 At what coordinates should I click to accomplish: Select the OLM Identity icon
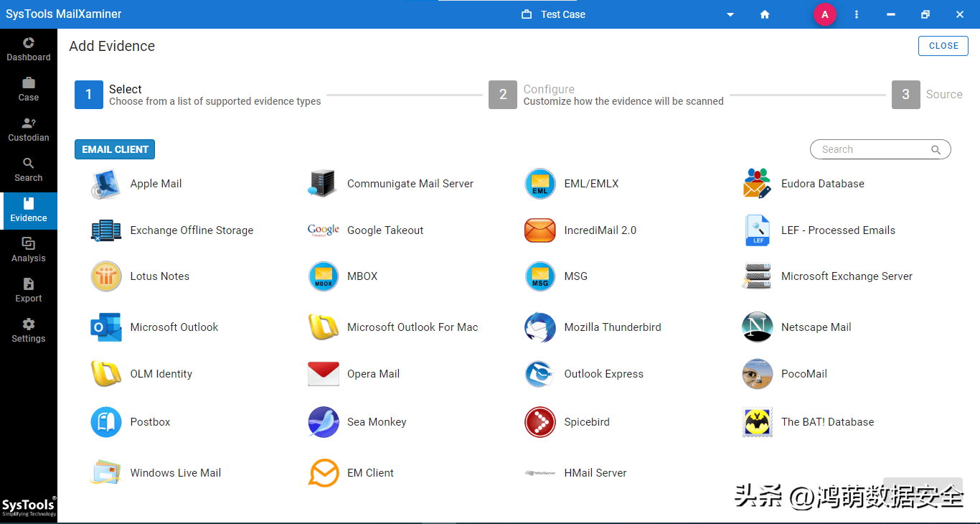tap(106, 374)
